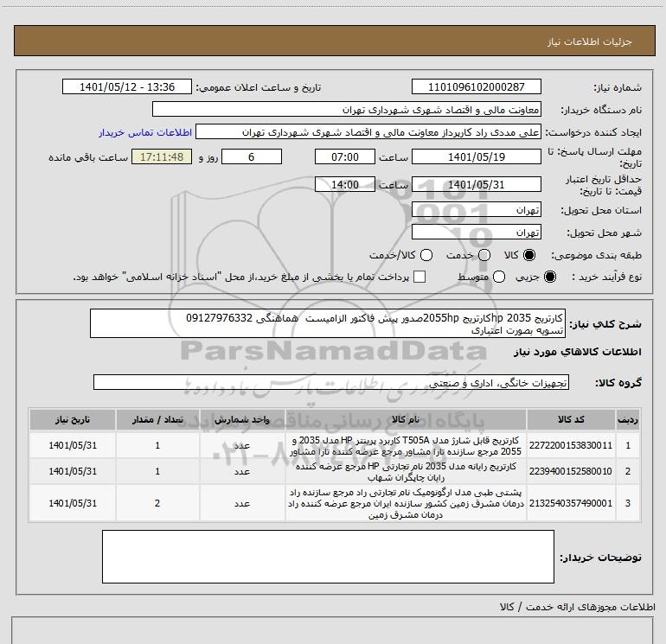The height and width of the screenshot is (644, 666).
Task: Select the جزیی purchase type radio
Action: click(549, 277)
